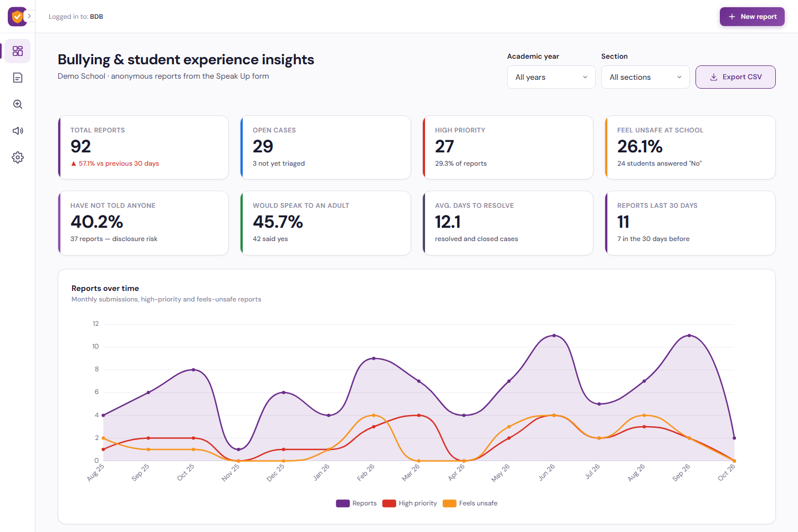Viewport: 798px width, 532px height.
Task: Select the High Priority card value 27
Action: (444, 146)
